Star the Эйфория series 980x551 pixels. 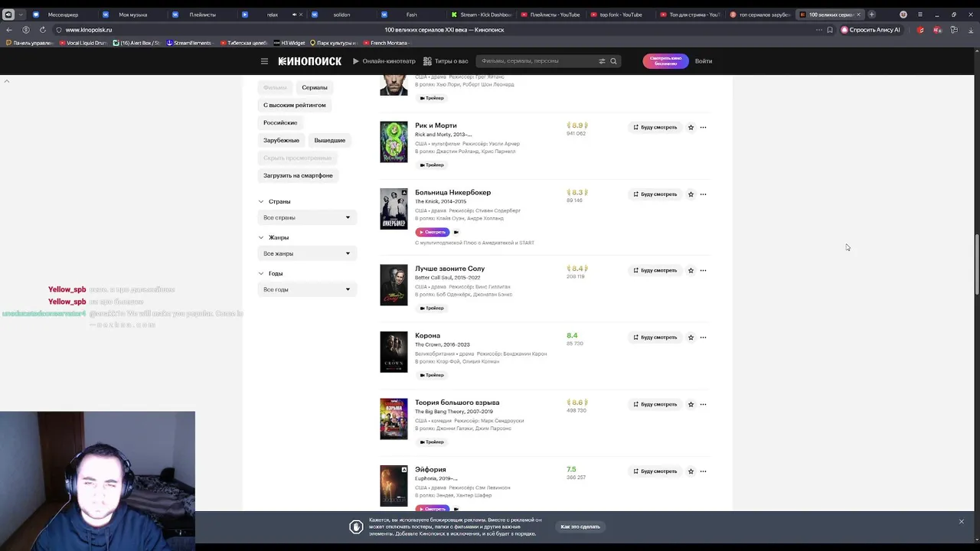pos(691,471)
